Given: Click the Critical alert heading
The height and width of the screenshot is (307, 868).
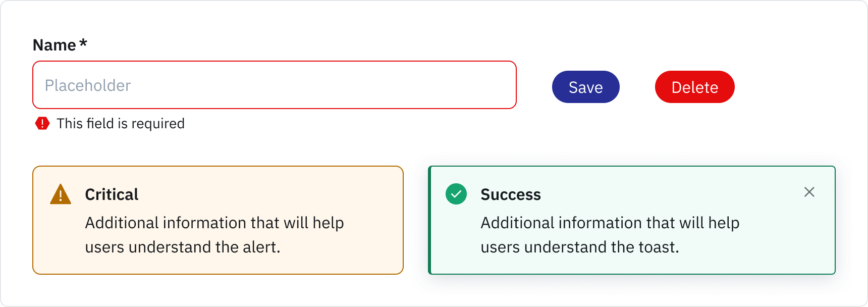Looking at the screenshot, I should pos(112,194).
